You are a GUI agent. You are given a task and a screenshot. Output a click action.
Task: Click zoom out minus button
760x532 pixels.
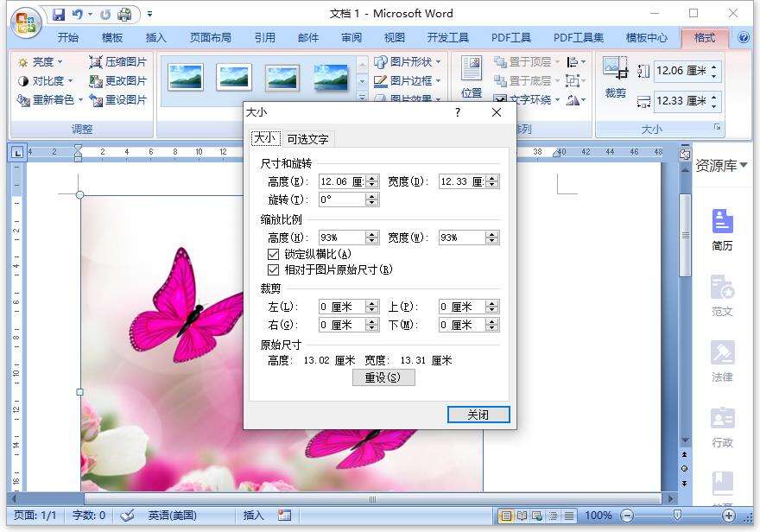point(627,516)
